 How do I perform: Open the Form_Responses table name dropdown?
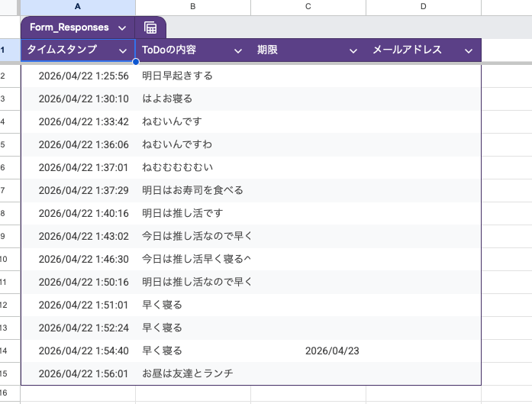(123, 27)
